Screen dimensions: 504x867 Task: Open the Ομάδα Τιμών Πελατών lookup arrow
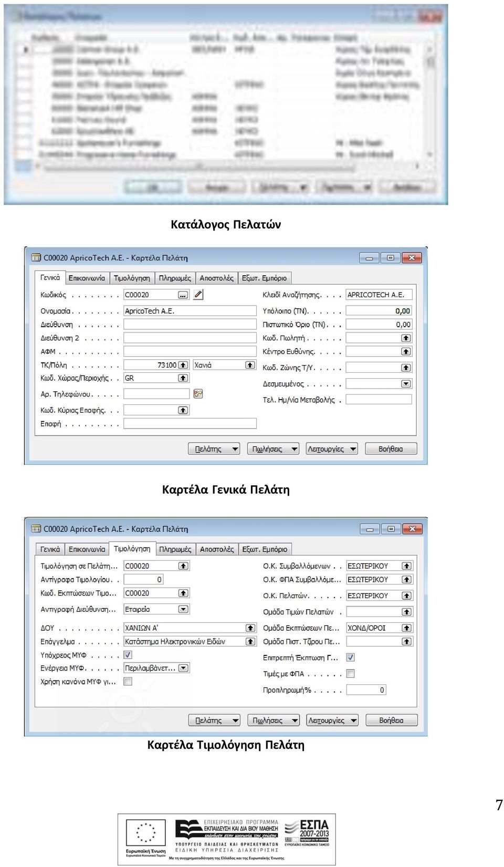pos(406,612)
